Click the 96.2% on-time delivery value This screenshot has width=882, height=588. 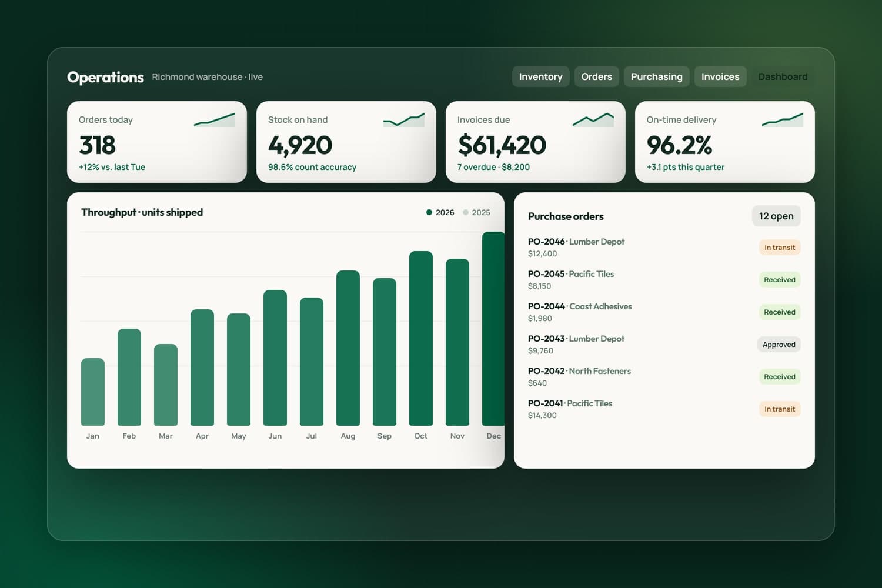[x=679, y=145]
